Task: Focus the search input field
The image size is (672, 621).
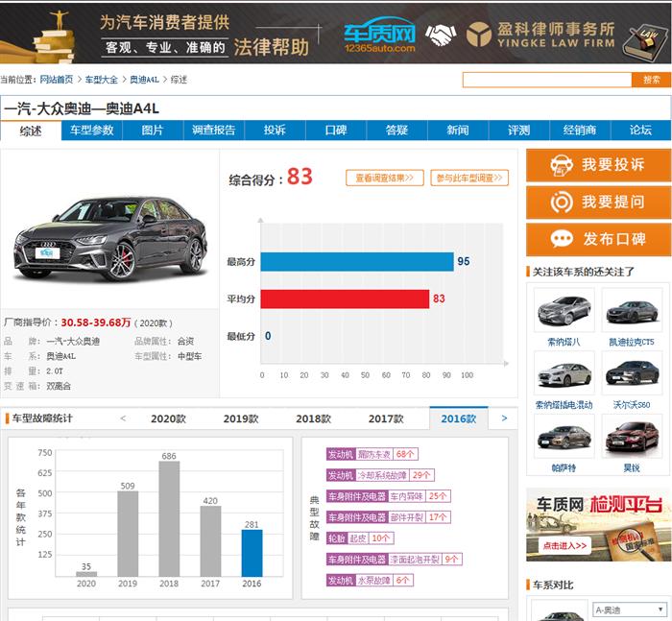Action: (x=547, y=80)
